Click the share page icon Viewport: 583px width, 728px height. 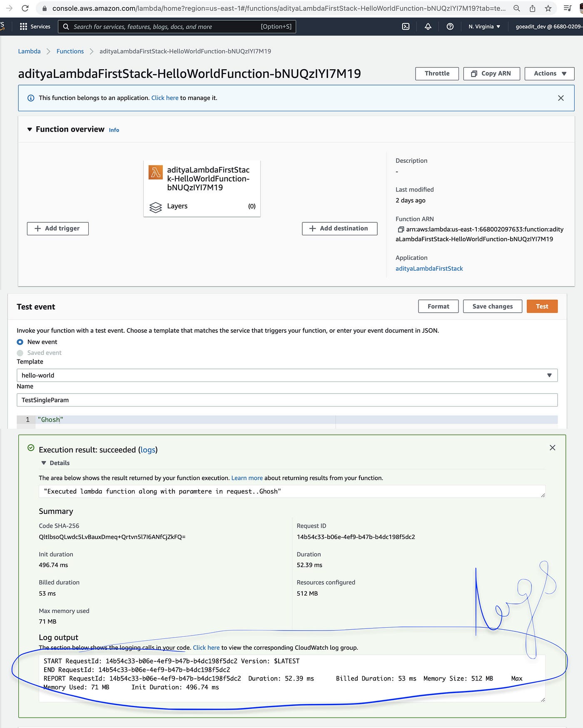(x=532, y=8)
